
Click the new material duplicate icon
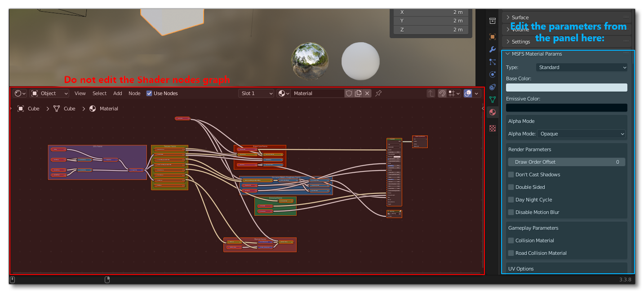pyautogui.click(x=358, y=93)
